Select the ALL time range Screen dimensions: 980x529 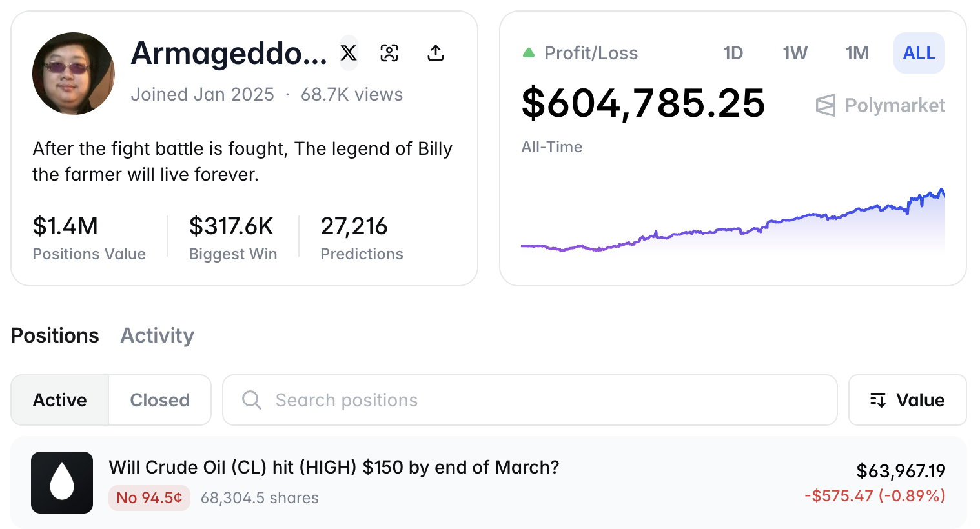919,53
